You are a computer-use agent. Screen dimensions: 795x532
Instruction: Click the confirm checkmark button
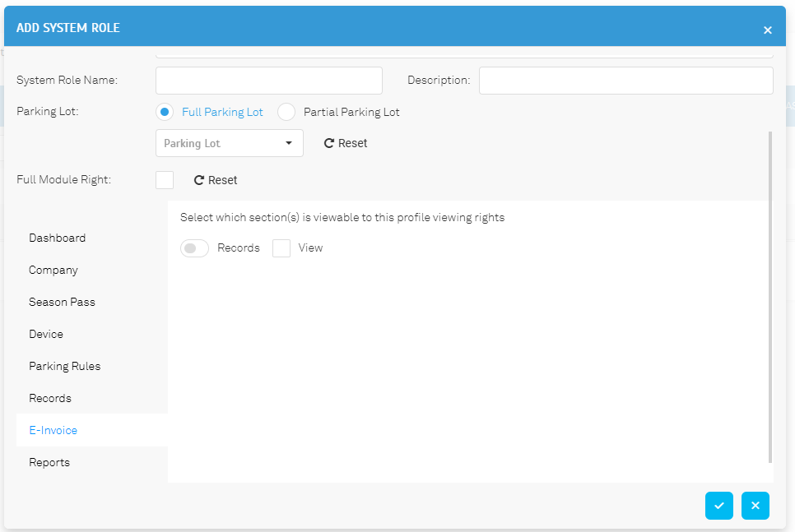(718, 506)
